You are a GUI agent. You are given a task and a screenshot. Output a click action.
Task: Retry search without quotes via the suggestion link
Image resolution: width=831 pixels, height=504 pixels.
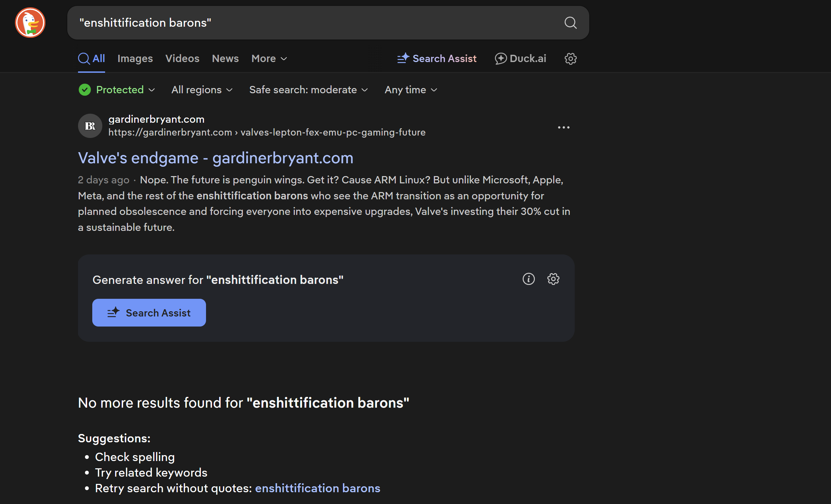click(317, 488)
